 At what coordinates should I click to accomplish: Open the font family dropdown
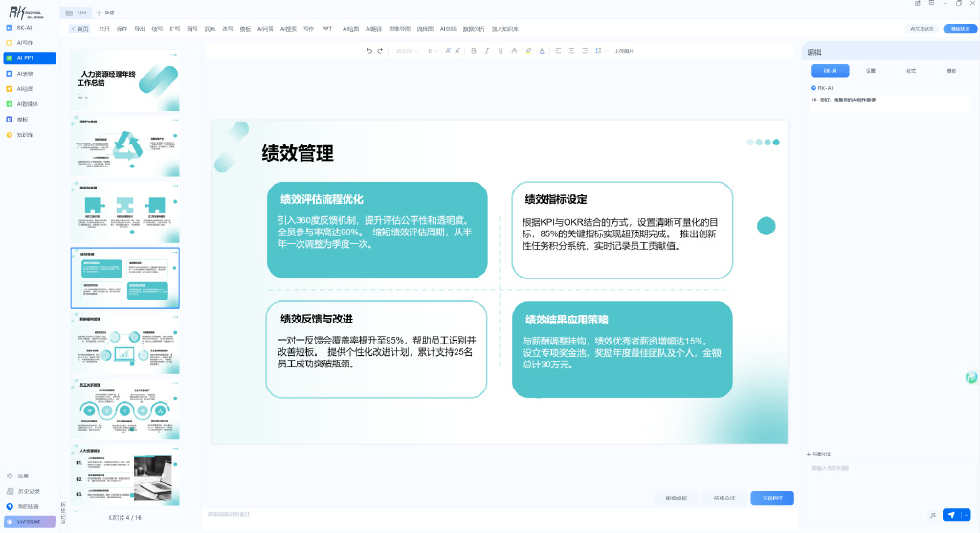(x=407, y=51)
